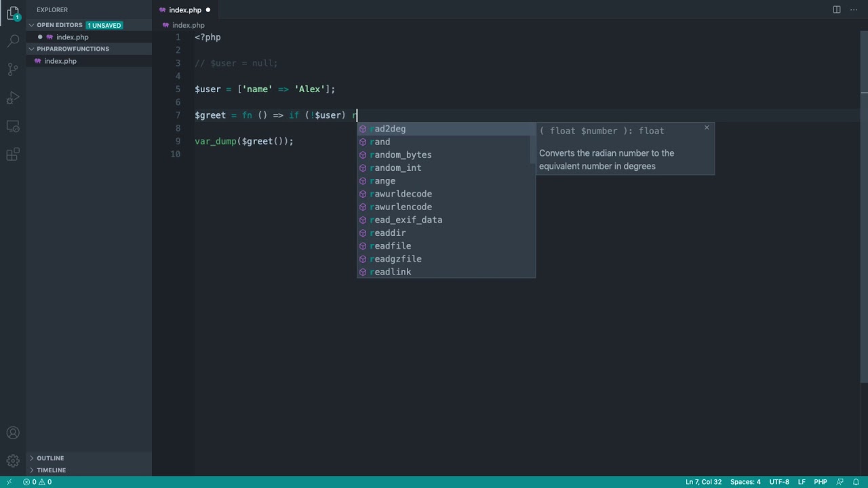The height and width of the screenshot is (488, 868).
Task: Expand the Outline section
Action: pyautogui.click(x=31, y=458)
